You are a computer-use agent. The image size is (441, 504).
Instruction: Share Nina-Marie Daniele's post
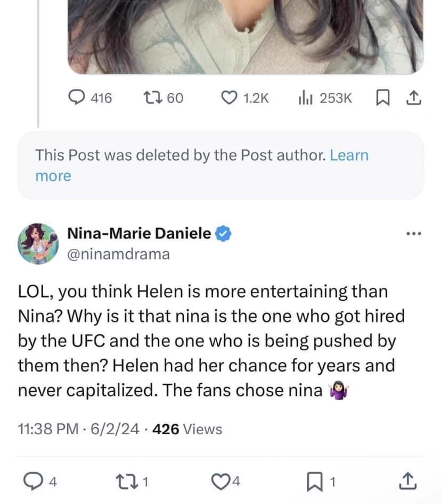[408, 481]
